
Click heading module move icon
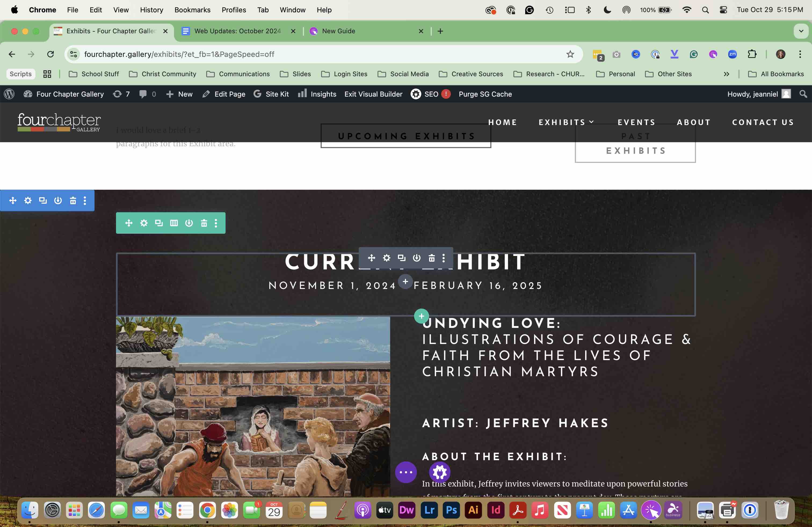[x=372, y=258]
